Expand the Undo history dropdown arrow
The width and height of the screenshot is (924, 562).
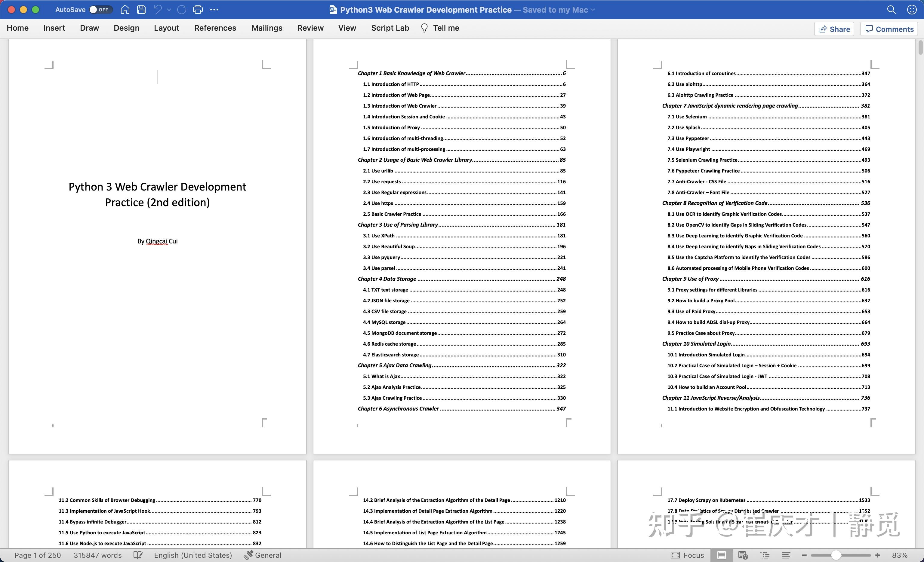pos(169,10)
